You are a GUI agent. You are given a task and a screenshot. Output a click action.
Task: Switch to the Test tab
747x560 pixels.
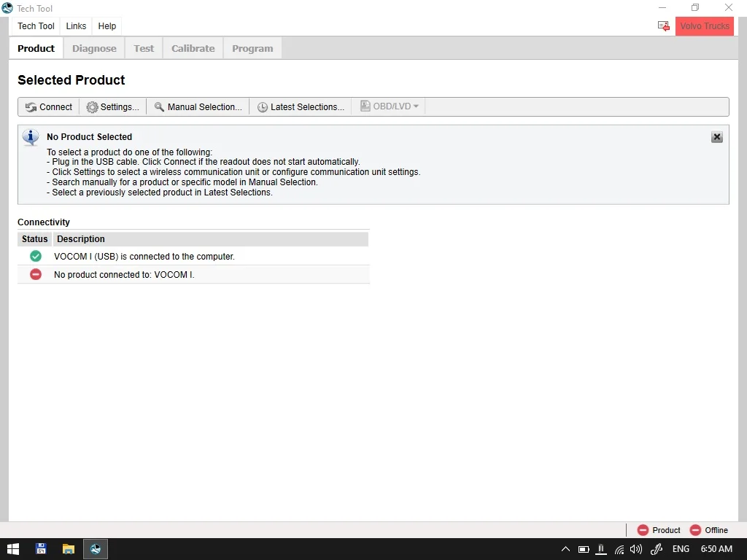[144, 49]
